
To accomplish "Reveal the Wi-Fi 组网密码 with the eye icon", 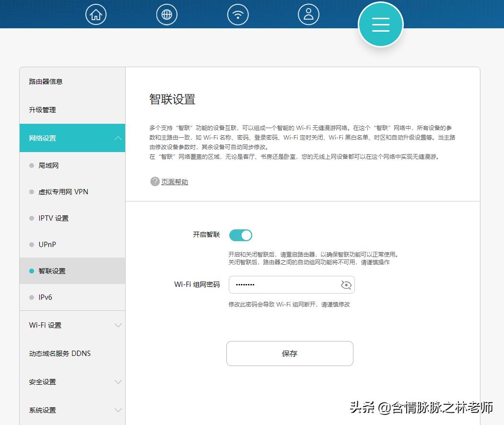I will (x=346, y=284).
